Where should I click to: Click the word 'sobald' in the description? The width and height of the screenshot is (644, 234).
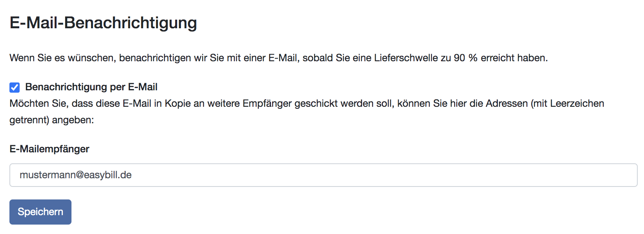317,58
